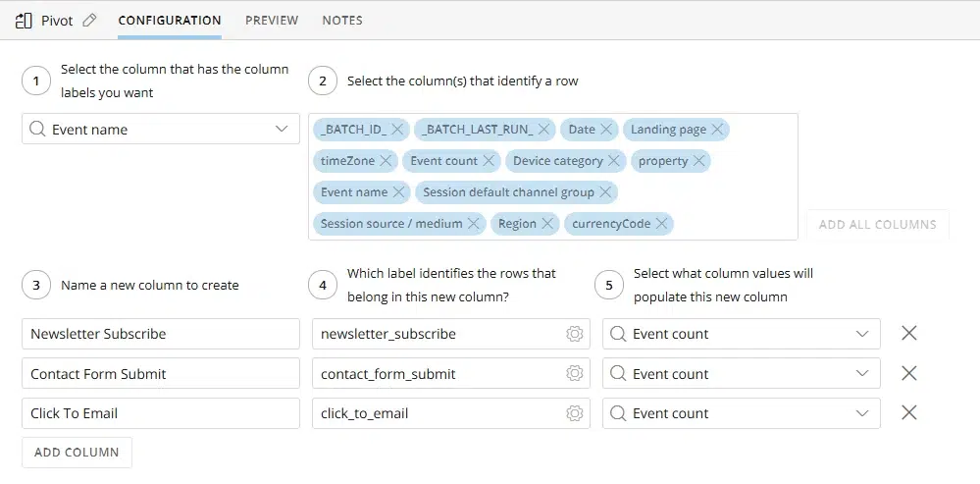Expand Event count dropdown for Click To Email

click(862, 413)
